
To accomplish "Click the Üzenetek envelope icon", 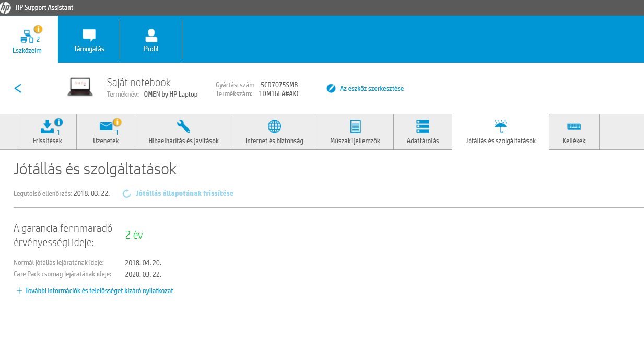I will pos(106,126).
